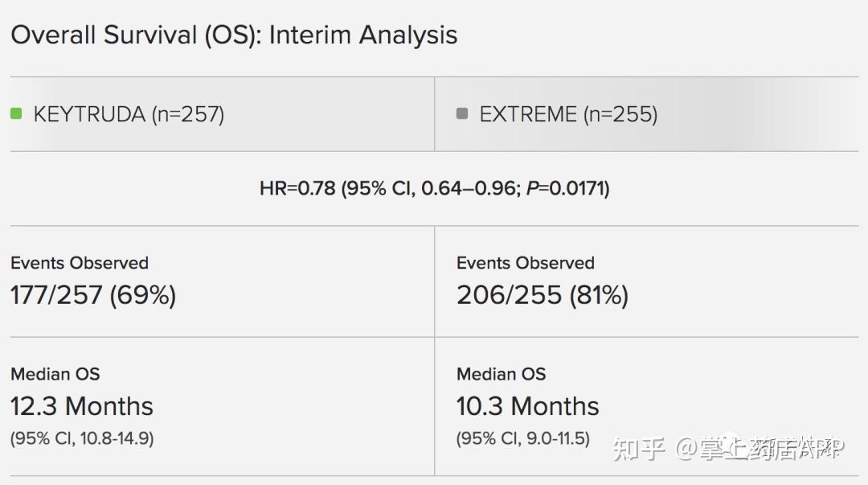This screenshot has width=868, height=485.
Task: Click the green KEYTRUDA legend square
Action: pos(16,114)
